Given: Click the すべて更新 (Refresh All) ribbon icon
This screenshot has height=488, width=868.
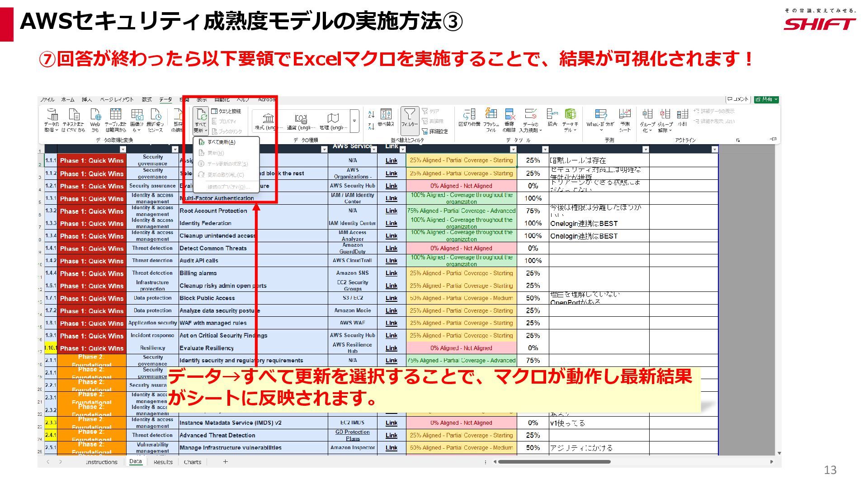Looking at the screenshot, I should [x=201, y=120].
